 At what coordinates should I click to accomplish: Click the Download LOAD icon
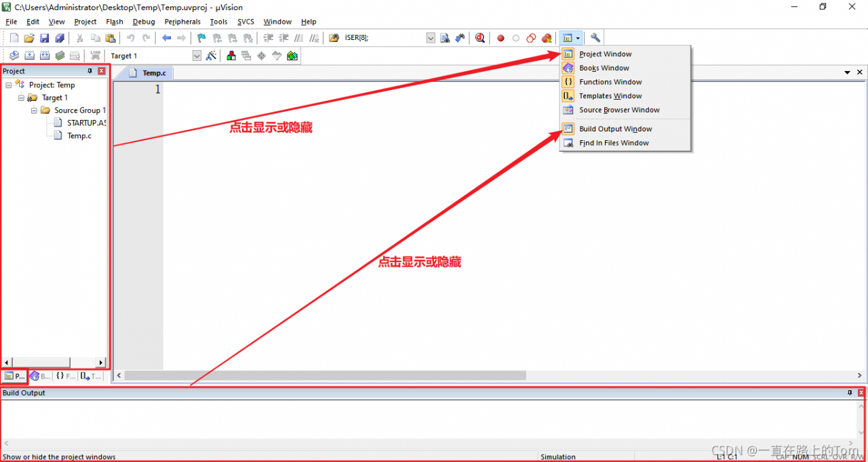coord(96,56)
